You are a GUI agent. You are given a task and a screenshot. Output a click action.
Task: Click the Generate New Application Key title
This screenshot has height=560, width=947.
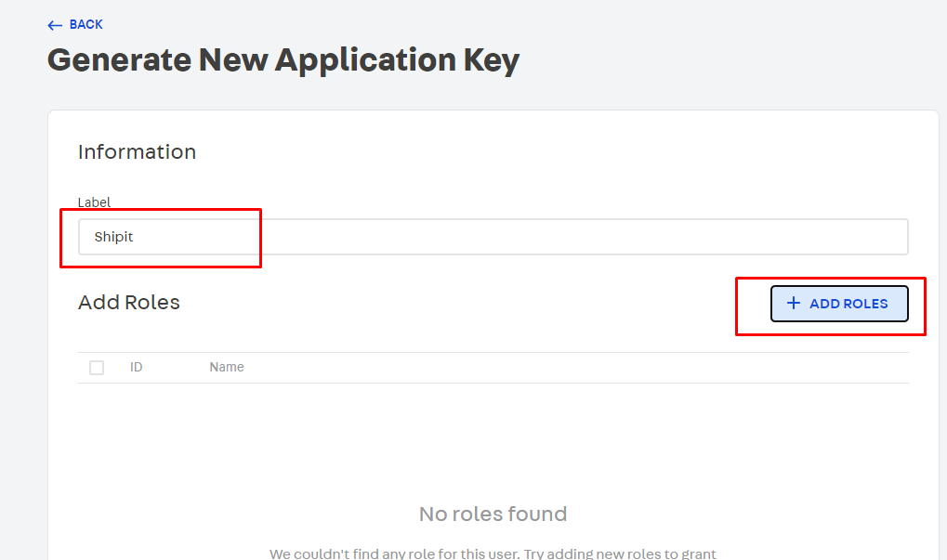pos(283,60)
